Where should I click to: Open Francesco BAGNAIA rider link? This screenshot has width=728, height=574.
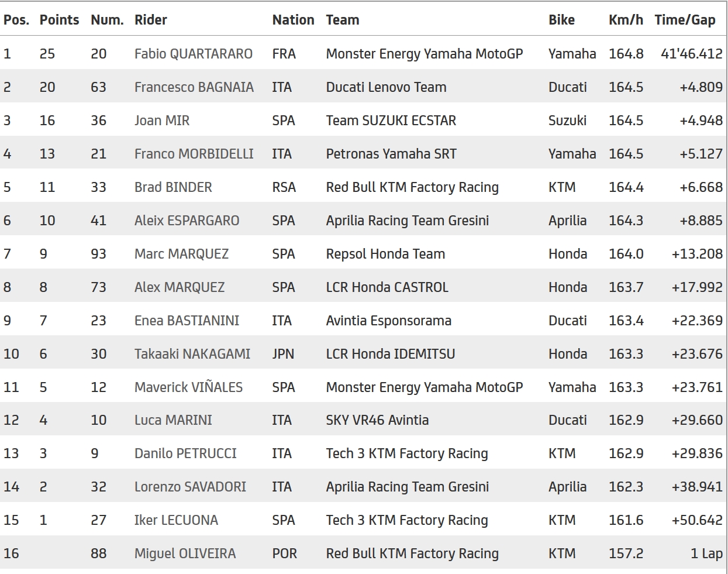coord(194,87)
